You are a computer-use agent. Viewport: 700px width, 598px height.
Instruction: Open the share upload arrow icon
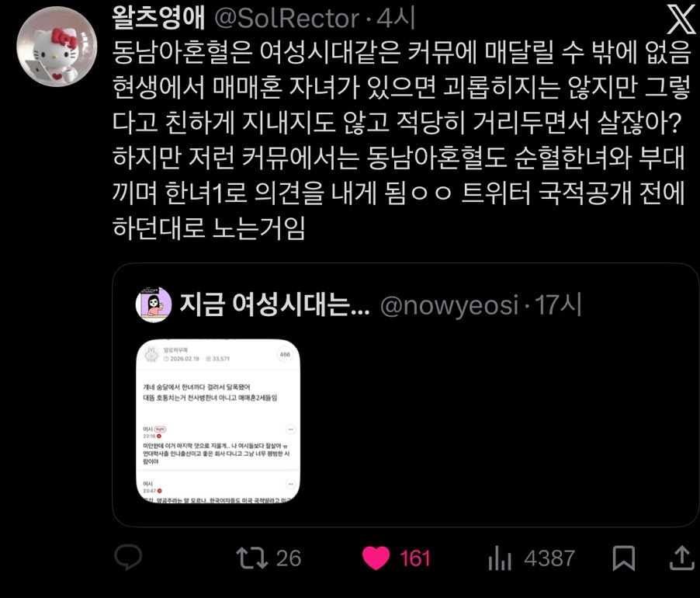click(x=681, y=558)
